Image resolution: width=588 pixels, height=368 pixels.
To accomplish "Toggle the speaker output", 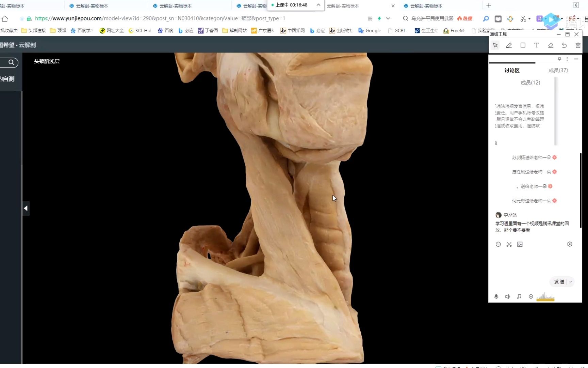I will pos(507,297).
